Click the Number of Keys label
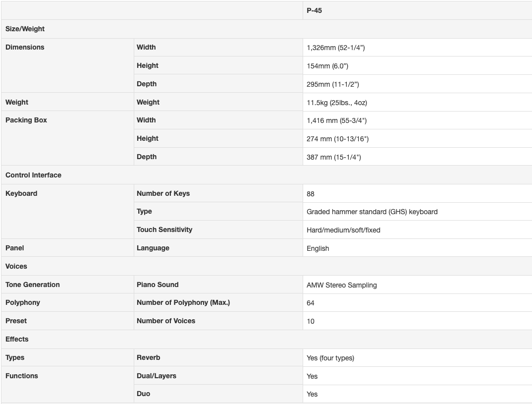Image resolution: width=532 pixels, height=404 pixels. coord(163,193)
